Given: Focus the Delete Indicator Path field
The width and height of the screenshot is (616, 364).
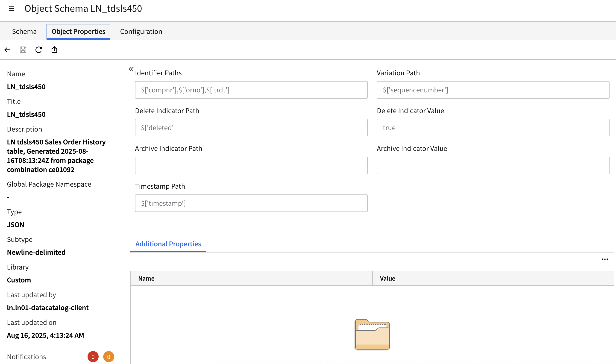Looking at the screenshot, I should 251,128.
